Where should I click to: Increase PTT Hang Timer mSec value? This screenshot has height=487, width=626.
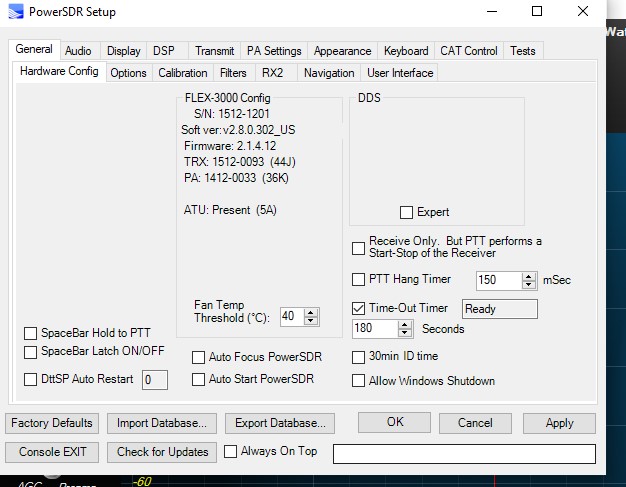click(x=529, y=276)
